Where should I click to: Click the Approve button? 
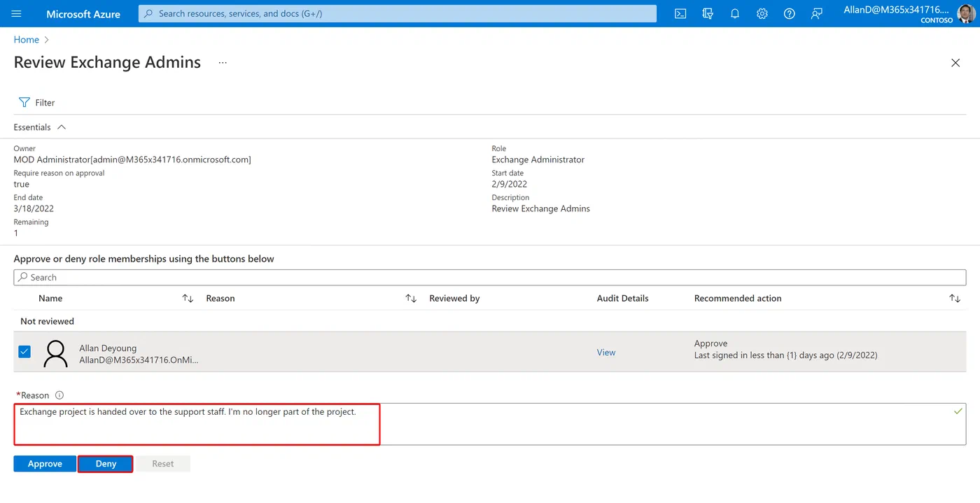(45, 464)
